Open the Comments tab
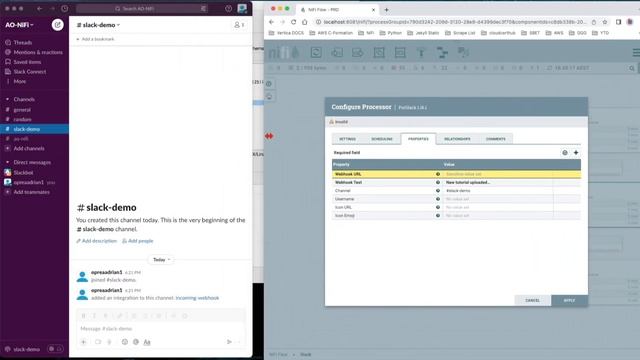Image resolution: width=640 pixels, height=360 pixels. click(x=496, y=139)
